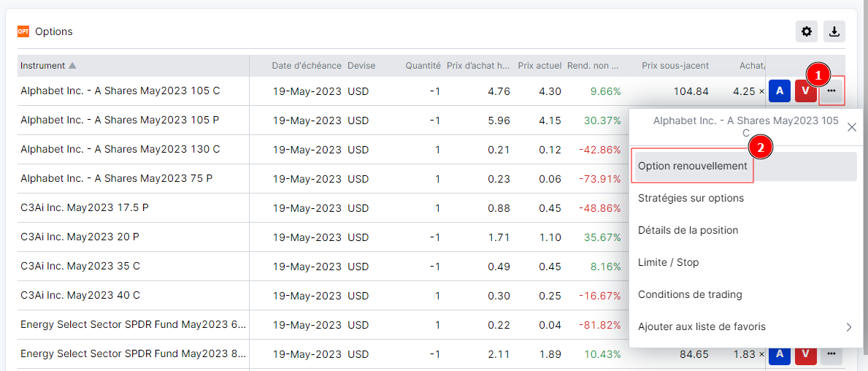Image resolution: width=868 pixels, height=371 pixels.
Task: Click the Date d'échéance column header
Action: click(306, 65)
